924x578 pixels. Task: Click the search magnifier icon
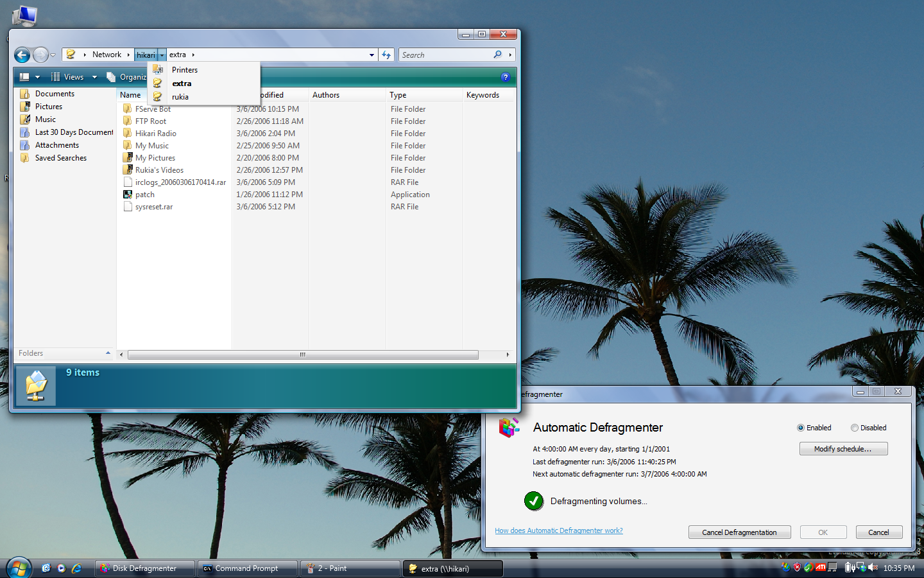tap(497, 55)
